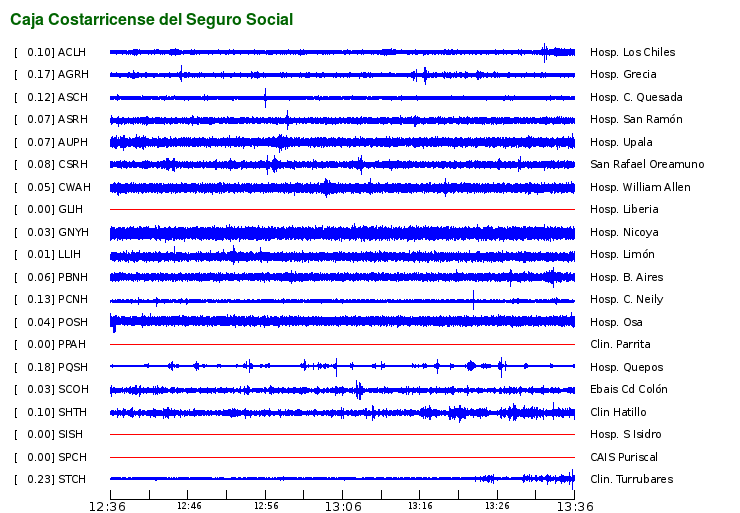Image resolution: width=740 pixels, height=513 pixels.
Task: Select station code SPCH
Action: (72, 458)
